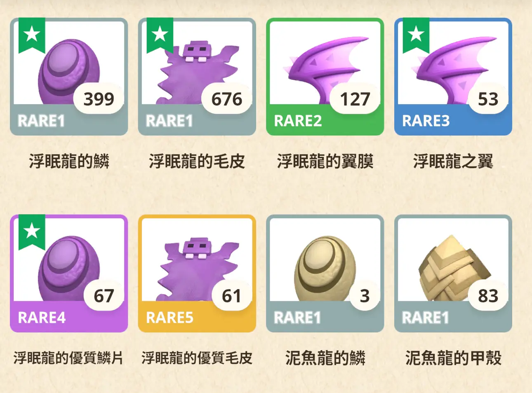The width and height of the screenshot is (532, 393).
Task: Select the purple 浮眠龍的鱗 scale icon
Action: 69,77
